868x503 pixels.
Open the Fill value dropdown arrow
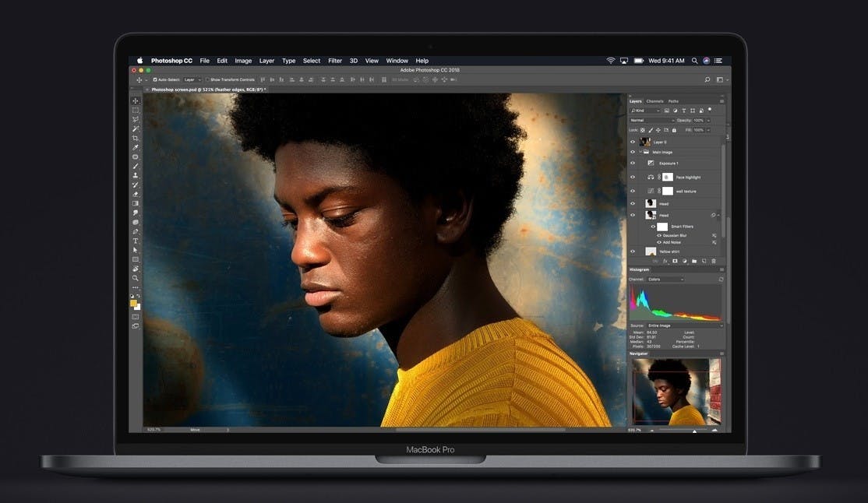[x=708, y=130]
